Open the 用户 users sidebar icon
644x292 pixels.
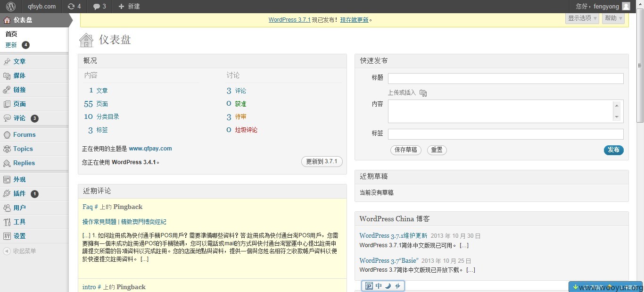(x=7, y=208)
